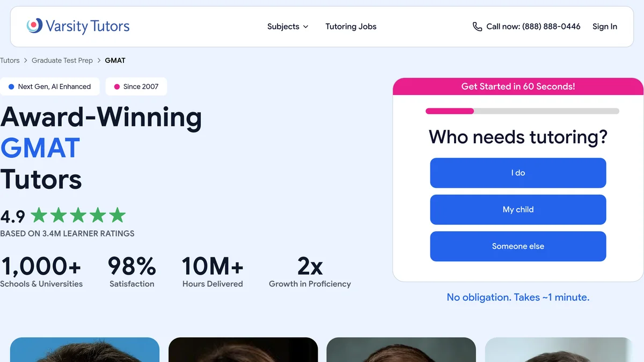644x362 pixels.
Task: Click the pink dot on Since 2007 badge
Action: point(117,86)
